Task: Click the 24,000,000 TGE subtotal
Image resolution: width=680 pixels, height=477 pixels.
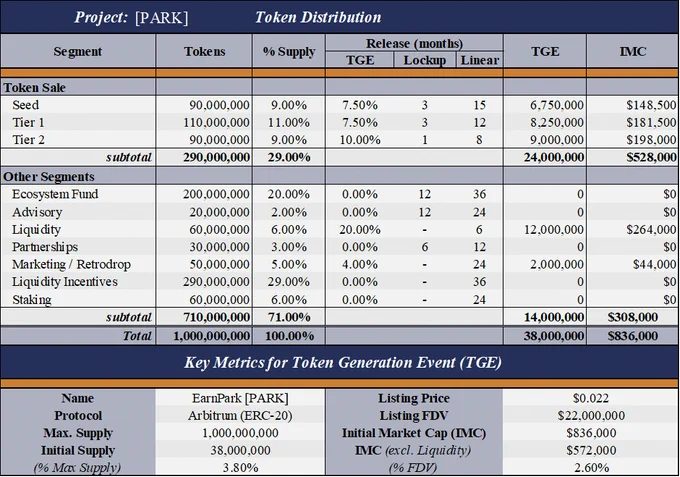Action: coord(554,157)
